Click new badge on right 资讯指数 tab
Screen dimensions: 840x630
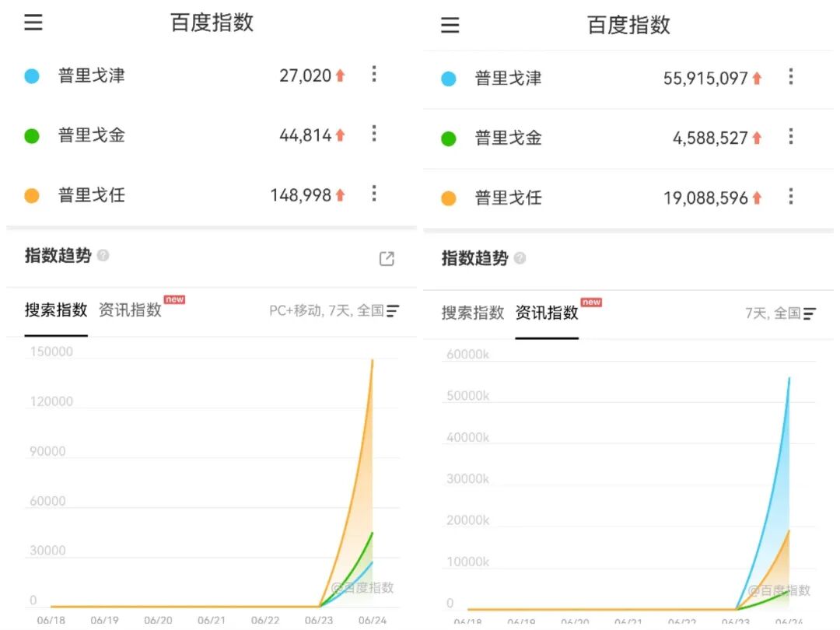[x=591, y=302]
